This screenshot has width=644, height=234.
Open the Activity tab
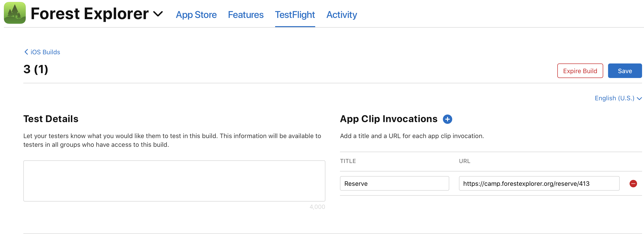click(341, 15)
